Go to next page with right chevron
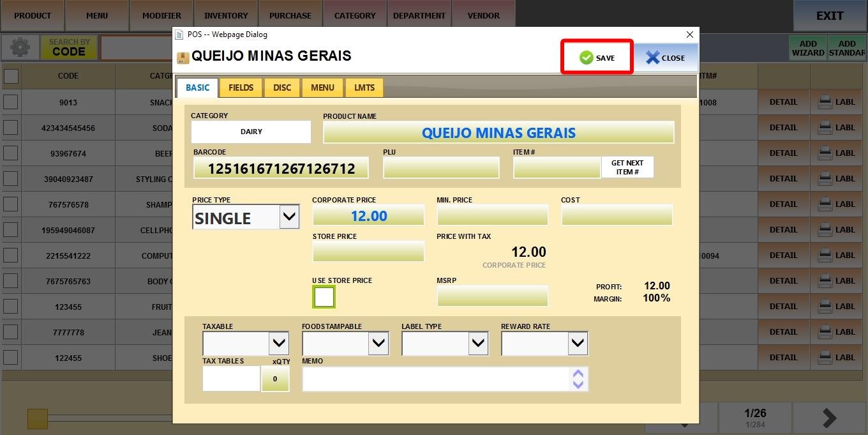This screenshot has width=868, height=435. tap(829, 418)
